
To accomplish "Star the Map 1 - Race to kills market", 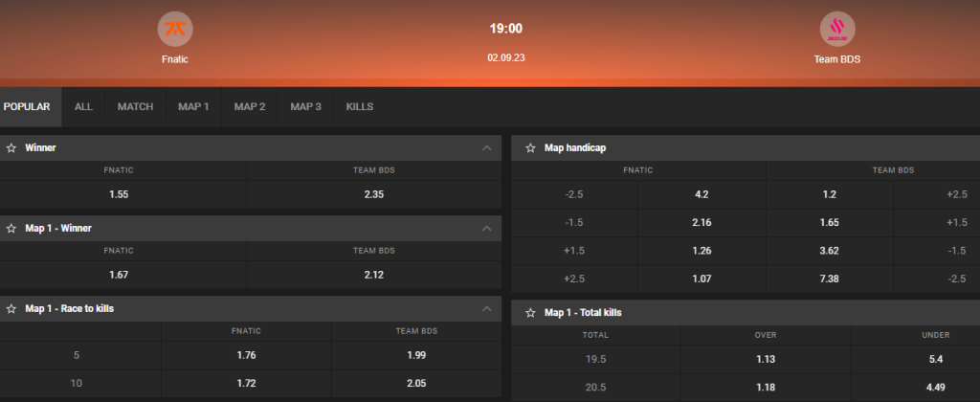I will tap(11, 309).
